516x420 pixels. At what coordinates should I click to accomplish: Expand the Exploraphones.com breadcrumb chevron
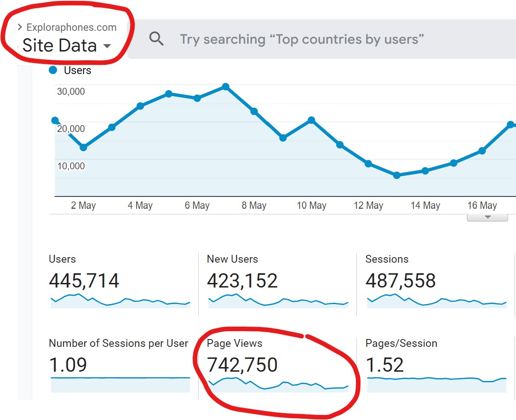tap(20, 28)
